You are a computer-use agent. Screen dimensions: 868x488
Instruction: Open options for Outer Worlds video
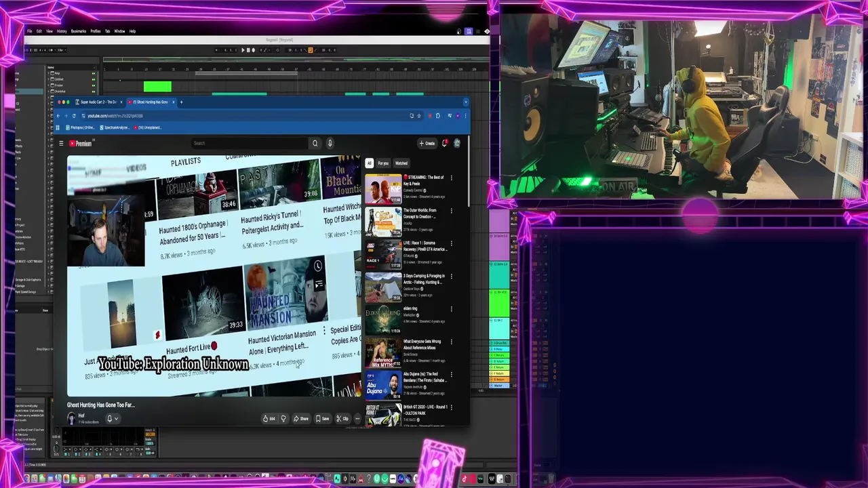coord(452,210)
